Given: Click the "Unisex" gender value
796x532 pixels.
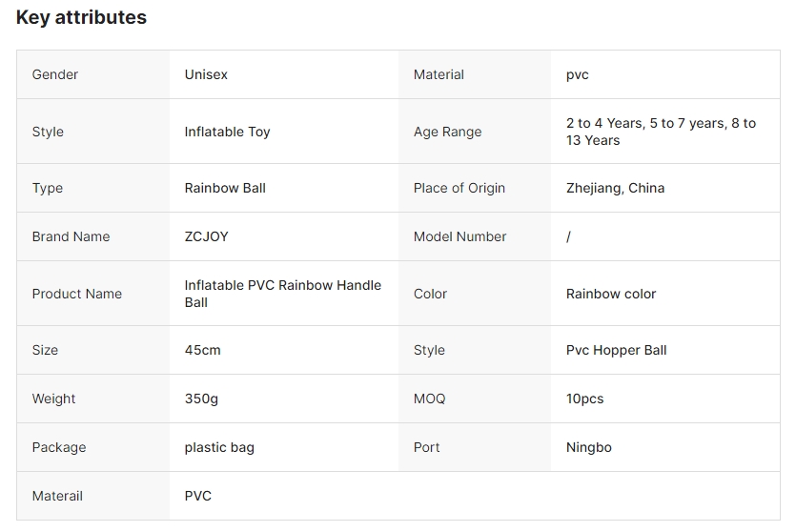Looking at the screenshot, I should pyautogui.click(x=206, y=74).
